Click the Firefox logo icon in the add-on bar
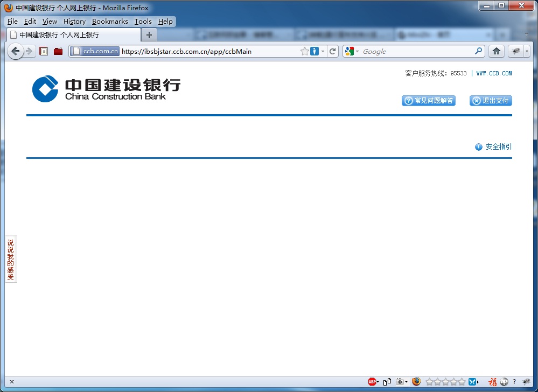Viewport: 538px width, 392px height. pyautogui.click(x=416, y=381)
